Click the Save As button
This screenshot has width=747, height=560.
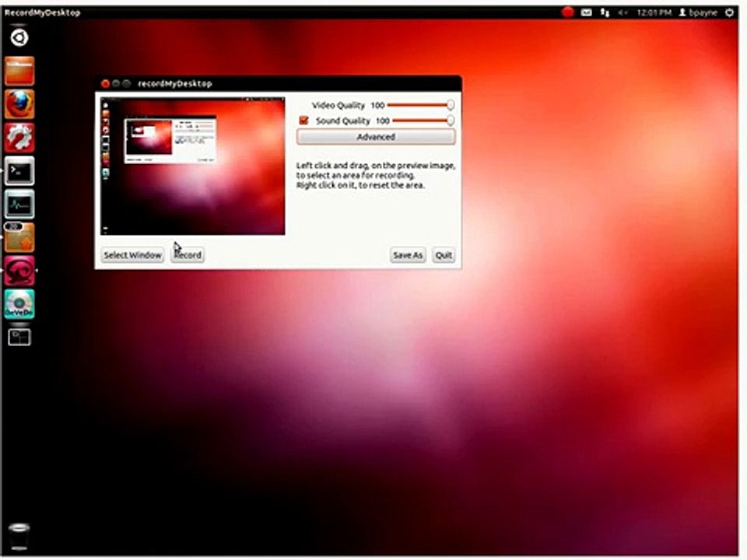click(408, 255)
